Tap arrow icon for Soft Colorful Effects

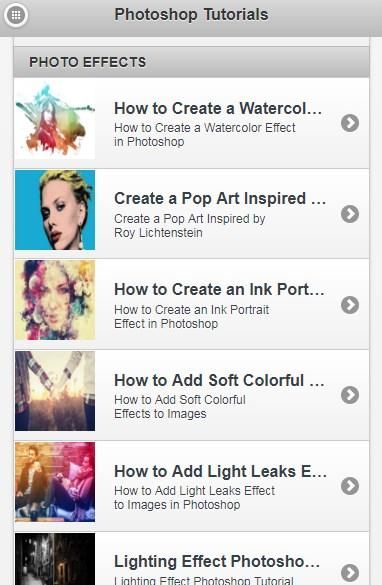click(350, 395)
